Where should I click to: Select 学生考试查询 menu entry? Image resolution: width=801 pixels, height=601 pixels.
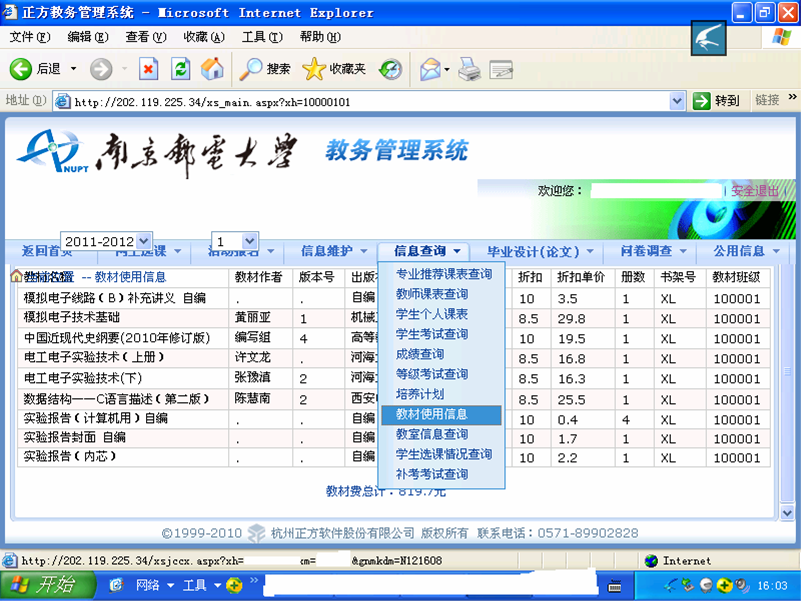pyautogui.click(x=431, y=334)
